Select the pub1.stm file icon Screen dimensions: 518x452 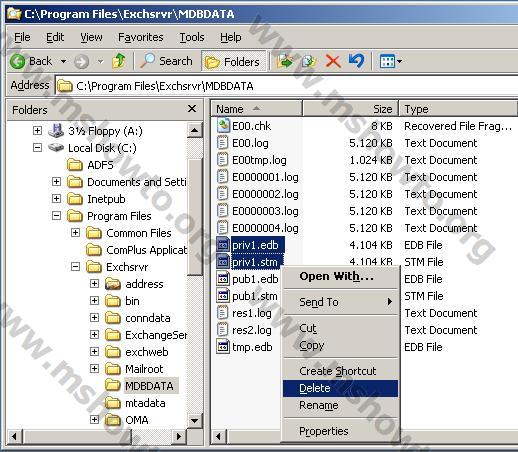point(223,296)
